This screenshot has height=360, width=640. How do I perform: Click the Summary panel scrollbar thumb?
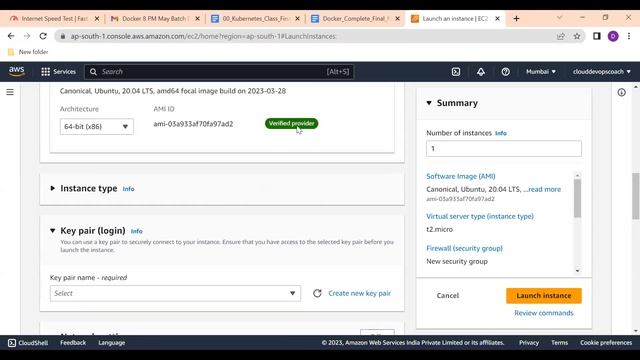pos(577,198)
